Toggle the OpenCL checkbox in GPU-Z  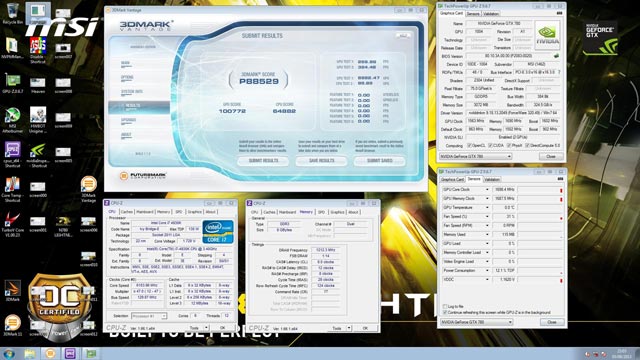(x=469, y=145)
